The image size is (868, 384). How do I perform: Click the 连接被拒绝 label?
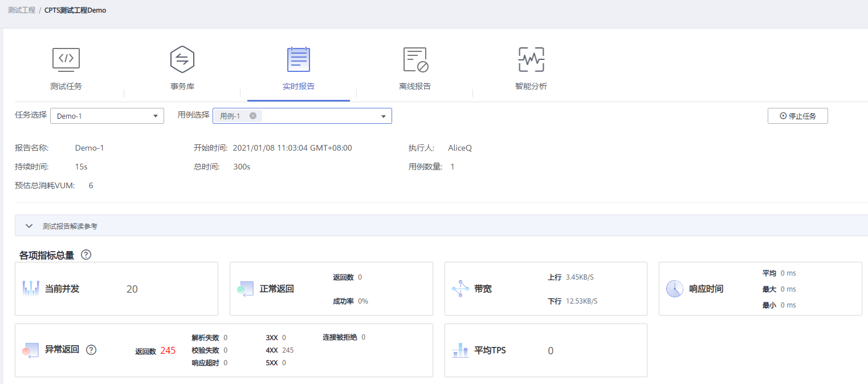pyautogui.click(x=340, y=337)
